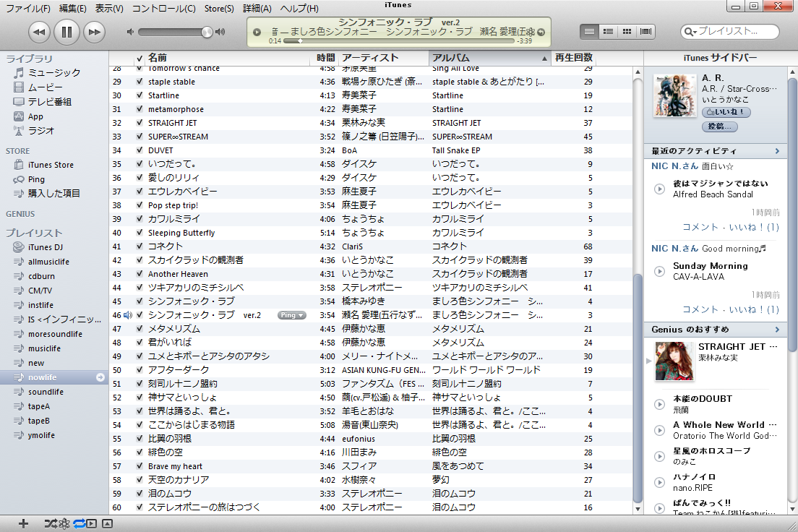Screen dimensions: 798x532
Task: Click 投稿 button in sidebar
Action: point(719,126)
